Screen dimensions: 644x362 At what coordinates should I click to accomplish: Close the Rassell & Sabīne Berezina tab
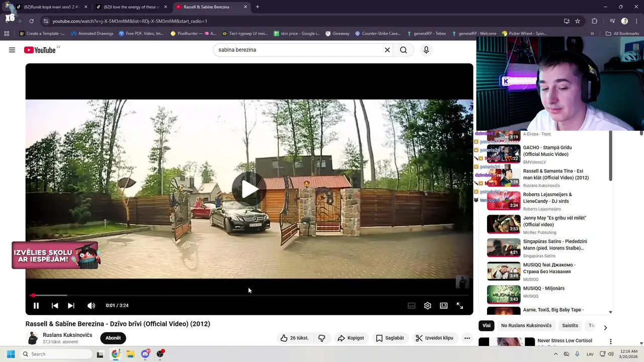tap(246, 7)
